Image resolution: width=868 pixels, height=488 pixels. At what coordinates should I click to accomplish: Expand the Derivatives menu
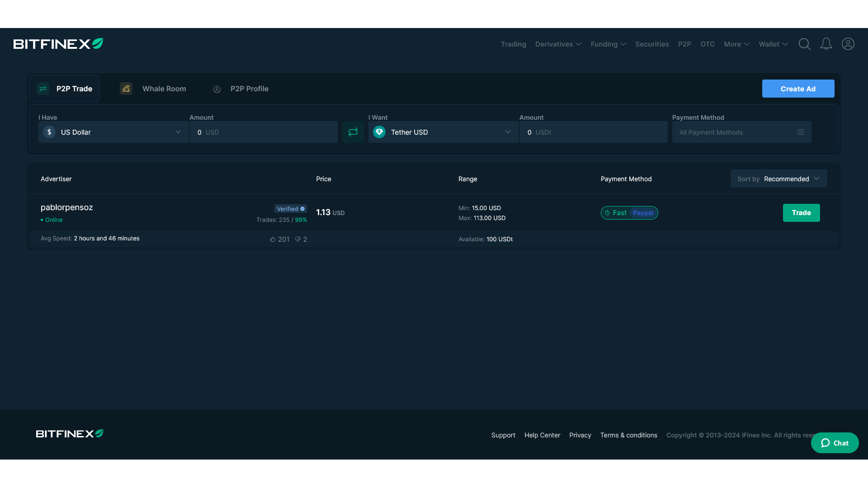pos(558,44)
